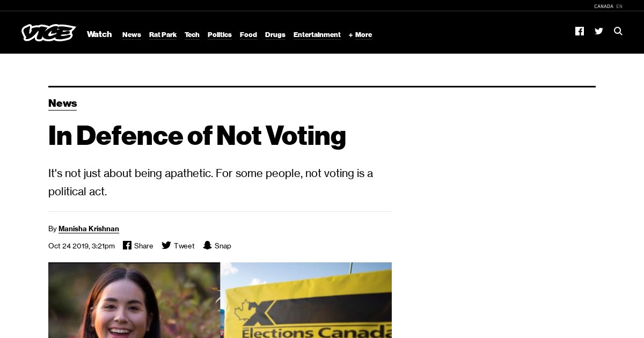Click the VICE logo
The height and width of the screenshot is (338, 644).
(48, 33)
